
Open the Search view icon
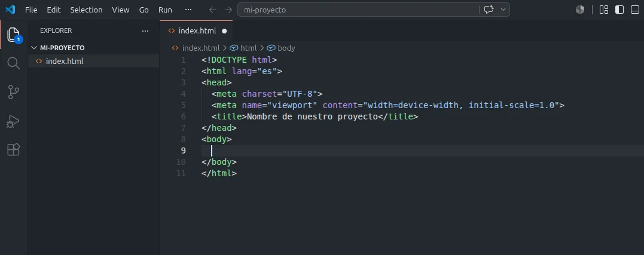point(14,63)
